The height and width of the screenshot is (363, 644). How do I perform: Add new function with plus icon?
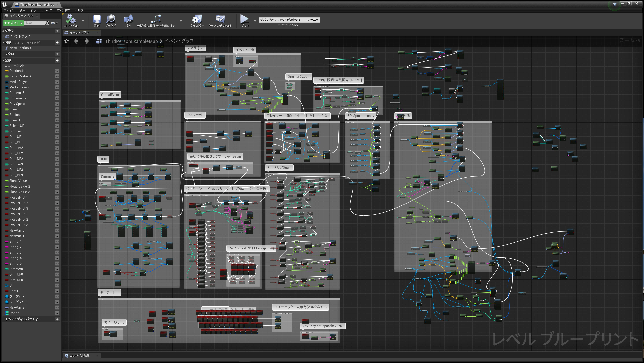pyautogui.click(x=57, y=42)
